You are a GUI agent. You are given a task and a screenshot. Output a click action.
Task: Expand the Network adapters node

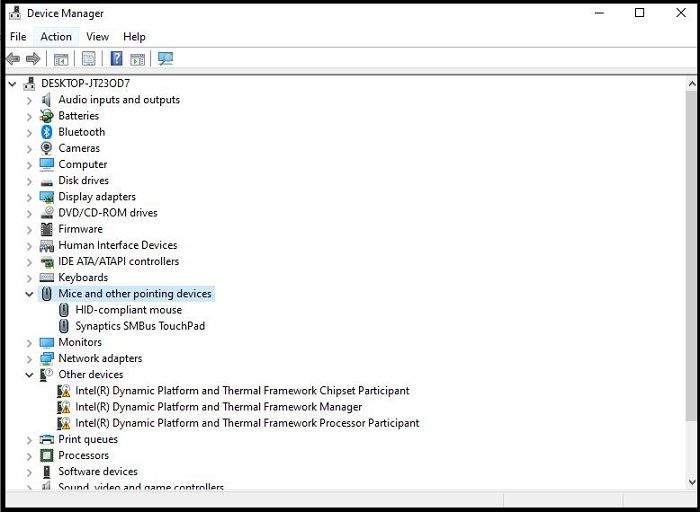(29, 359)
